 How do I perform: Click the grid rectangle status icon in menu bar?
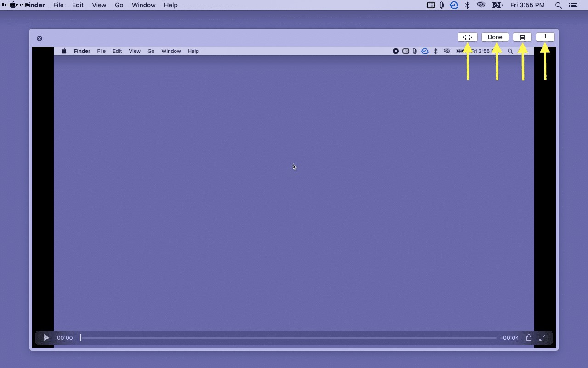coord(430,5)
